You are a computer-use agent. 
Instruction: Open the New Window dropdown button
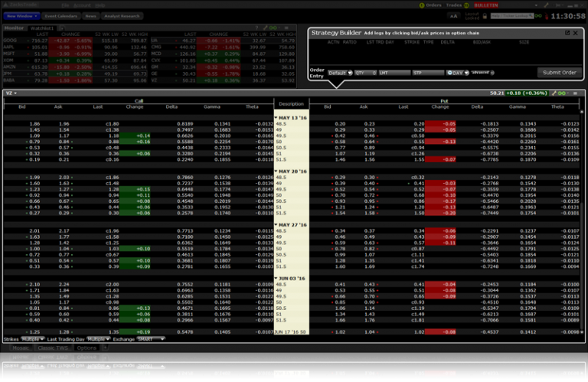21,16
